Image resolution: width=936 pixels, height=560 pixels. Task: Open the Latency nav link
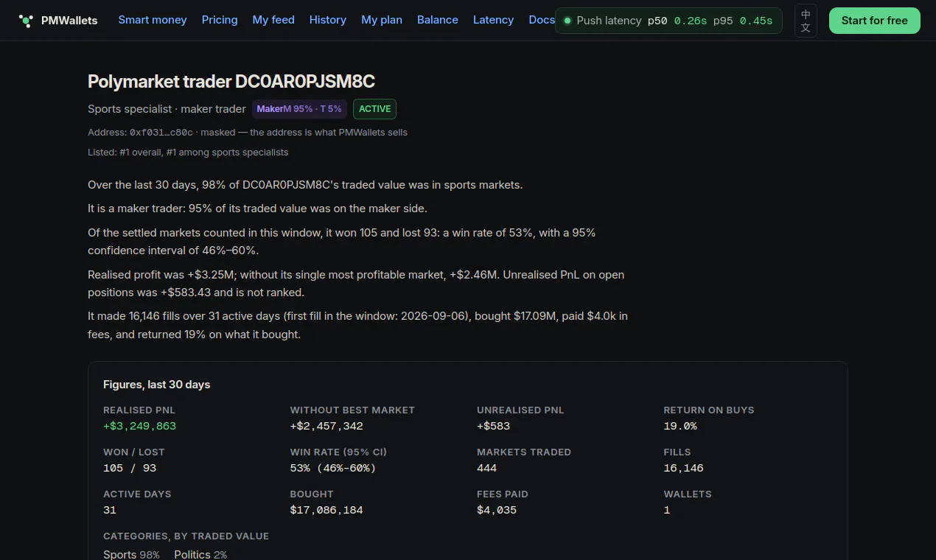click(494, 20)
